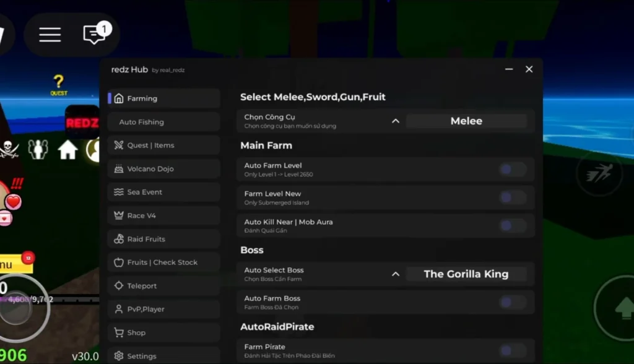This screenshot has height=364, width=634.
Task: Select the Farming house icon in the sidebar
Action: [x=118, y=98]
